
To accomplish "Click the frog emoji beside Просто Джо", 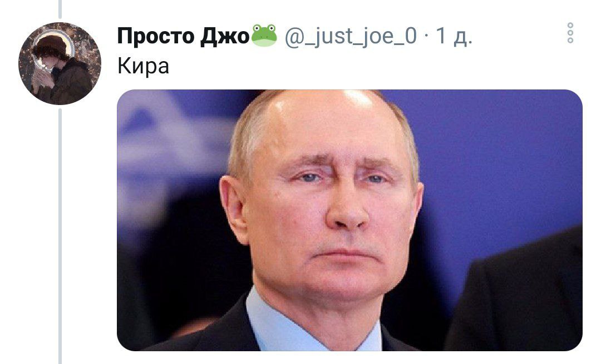I will [x=264, y=36].
